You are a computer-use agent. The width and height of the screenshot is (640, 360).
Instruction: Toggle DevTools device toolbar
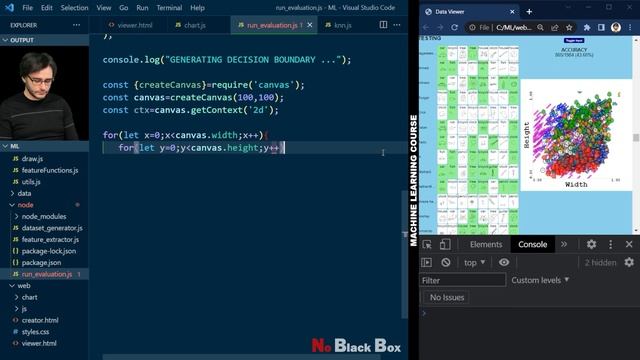click(445, 244)
